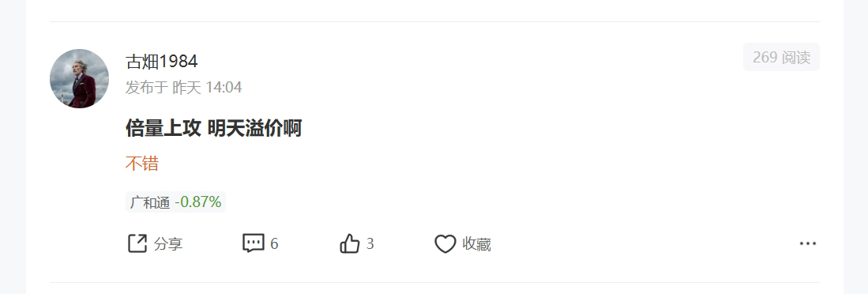The image size is (868, 294).
Task: Open the 古畑1984 avatar picture
Action: (x=79, y=78)
